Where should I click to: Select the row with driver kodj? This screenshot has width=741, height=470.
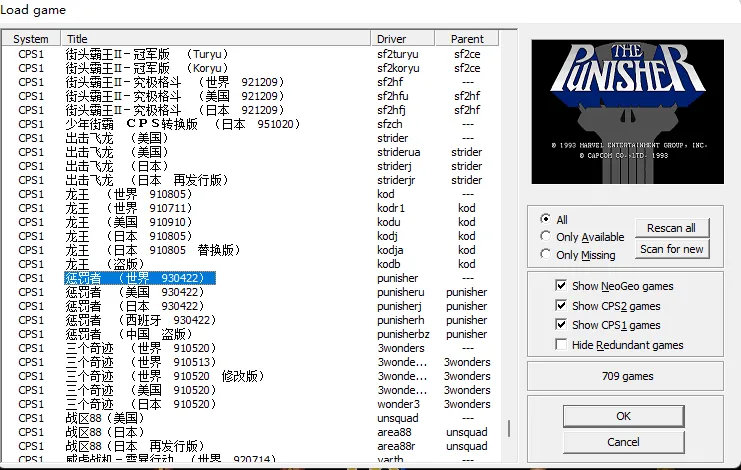(250, 236)
